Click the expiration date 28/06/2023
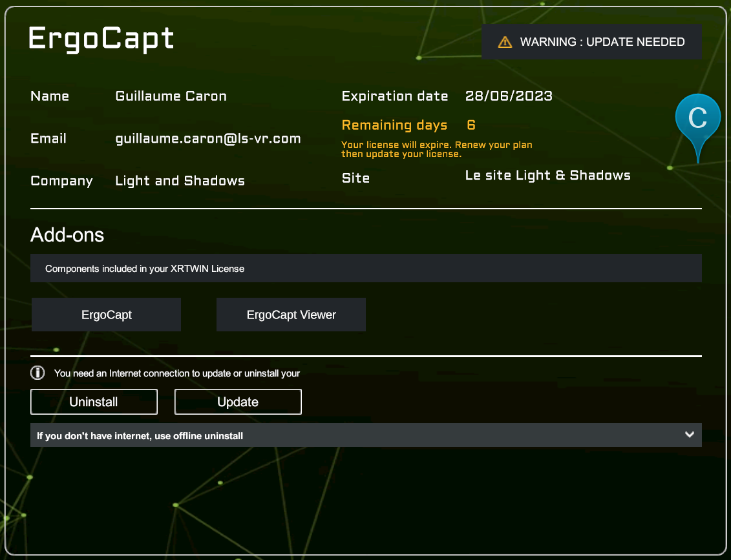 point(509,96)
